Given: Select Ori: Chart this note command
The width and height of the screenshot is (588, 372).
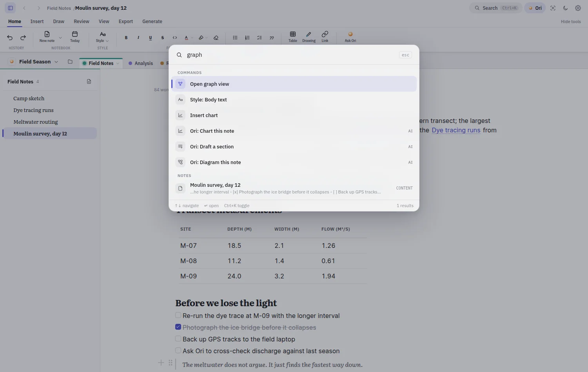Looking at the screenshot, I should 294,131.
